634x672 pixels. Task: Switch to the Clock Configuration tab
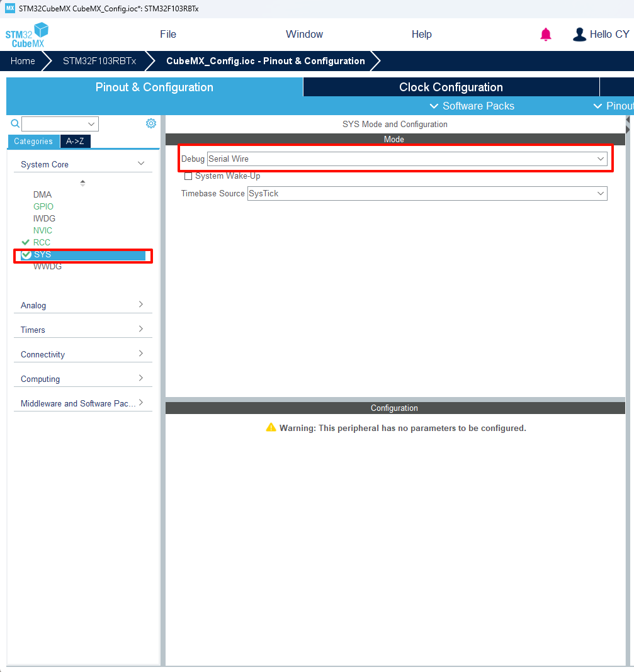click(x=451, y=87)
